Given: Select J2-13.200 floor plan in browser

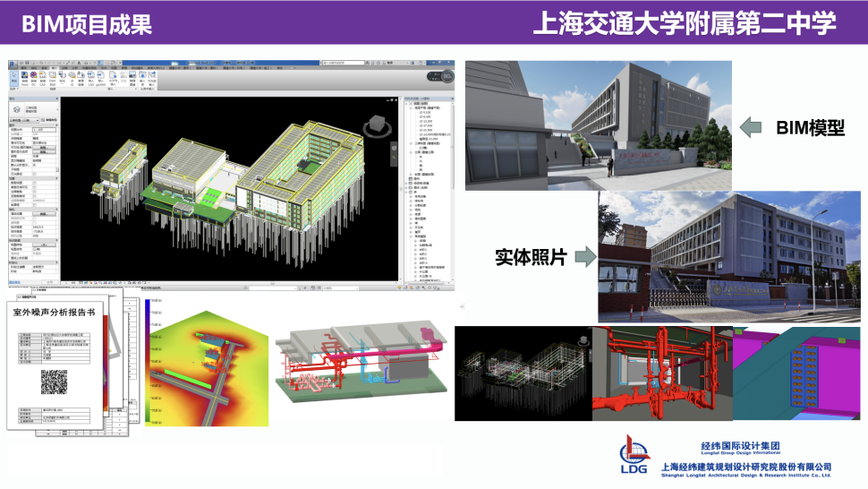Looking at the screenshot, I should (426, 121).
